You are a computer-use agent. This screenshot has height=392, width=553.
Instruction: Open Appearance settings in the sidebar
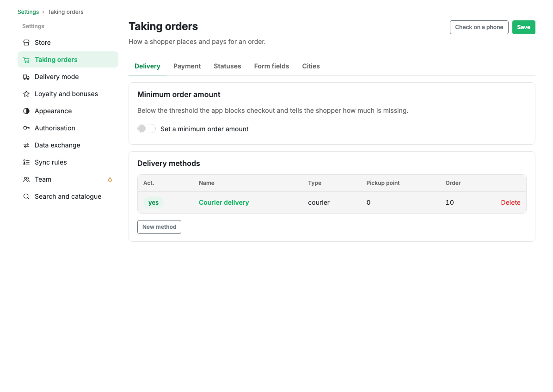68,111
